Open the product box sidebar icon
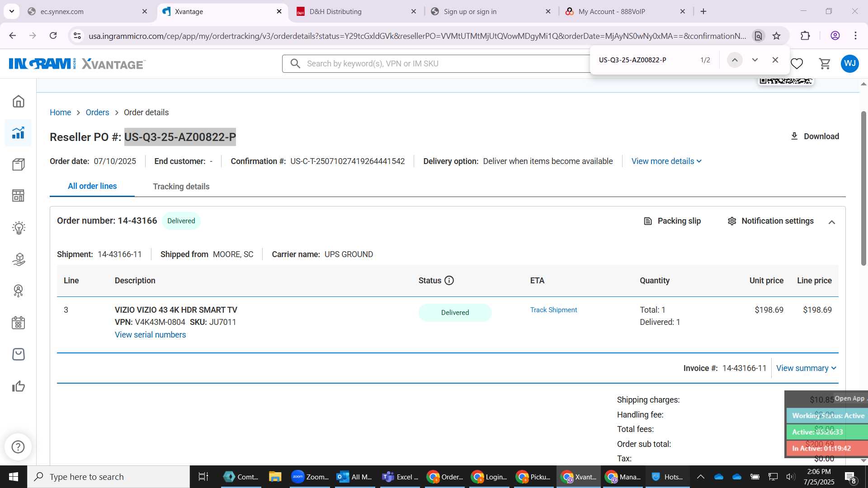Screen dimensions: 868x488 [x=19, y=164]
